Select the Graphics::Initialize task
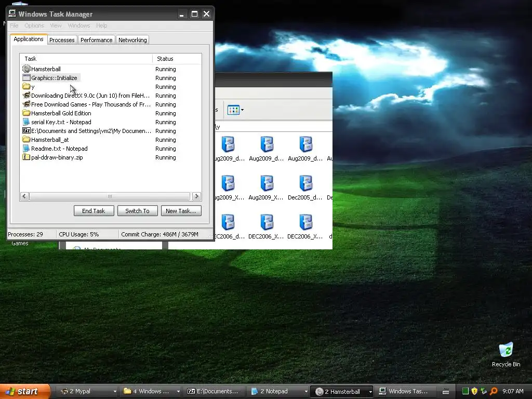Screen dimensions: 532x399 tap(110, 78)
